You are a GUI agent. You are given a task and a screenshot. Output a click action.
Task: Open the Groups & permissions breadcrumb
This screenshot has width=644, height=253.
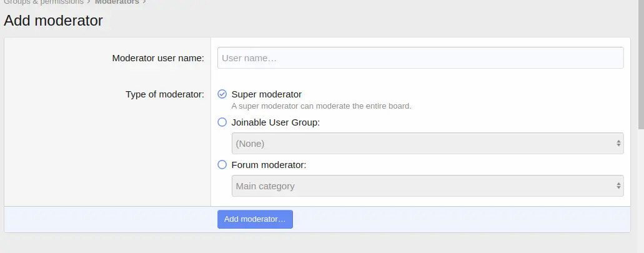[44, 2]
